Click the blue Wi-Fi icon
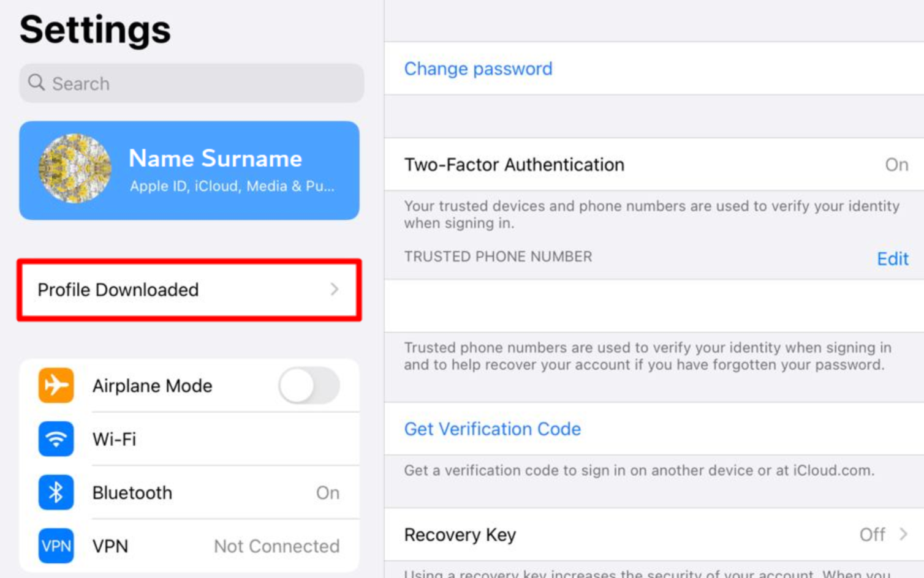This screenshot has width=924, height=578. tap(56, 438)
